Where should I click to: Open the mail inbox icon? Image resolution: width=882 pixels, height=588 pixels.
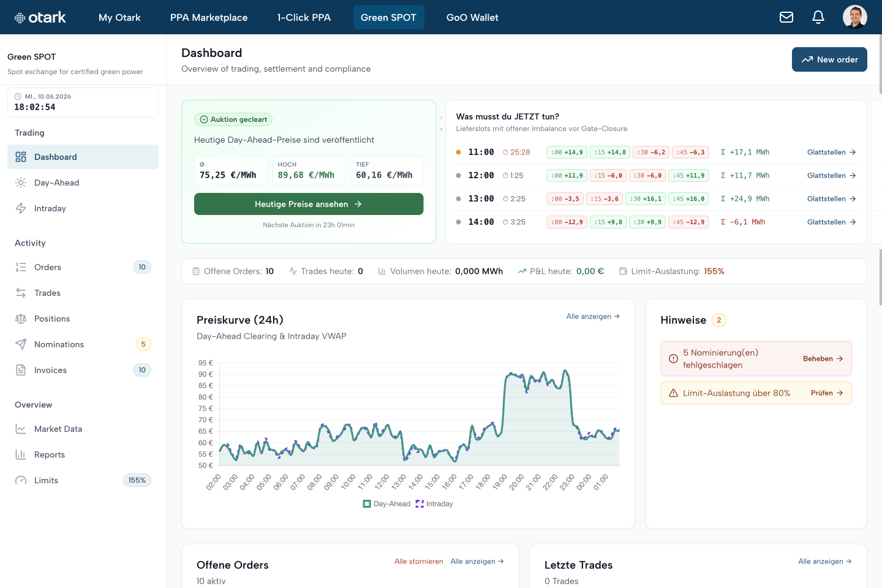pos(786,17)
